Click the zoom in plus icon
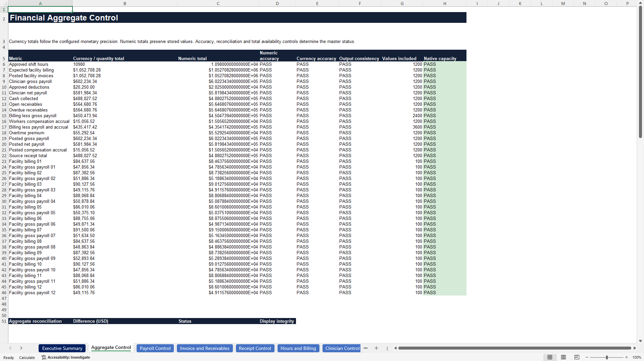 click(x=626, y=357)
